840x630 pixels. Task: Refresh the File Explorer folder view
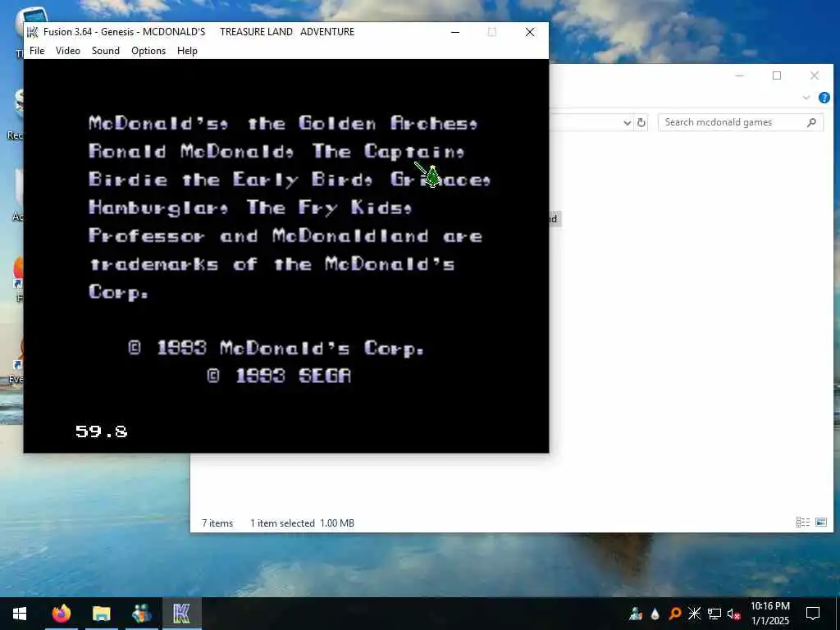coord(641,123)
